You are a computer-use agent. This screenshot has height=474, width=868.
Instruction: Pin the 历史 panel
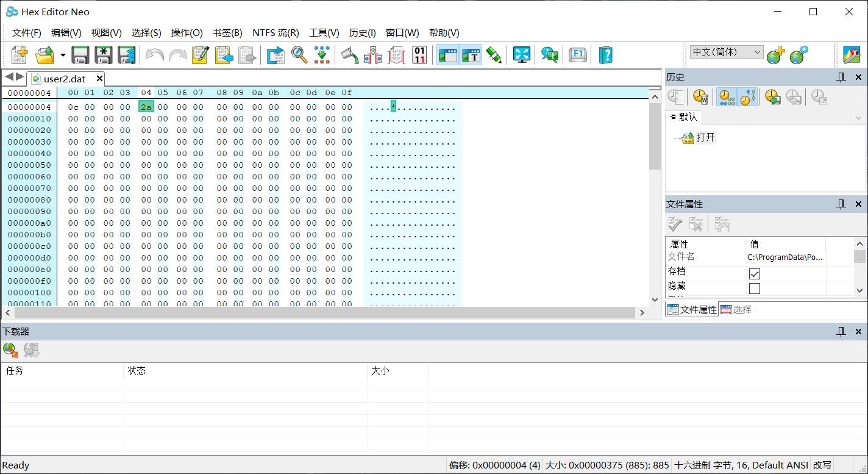coord(841,77)
